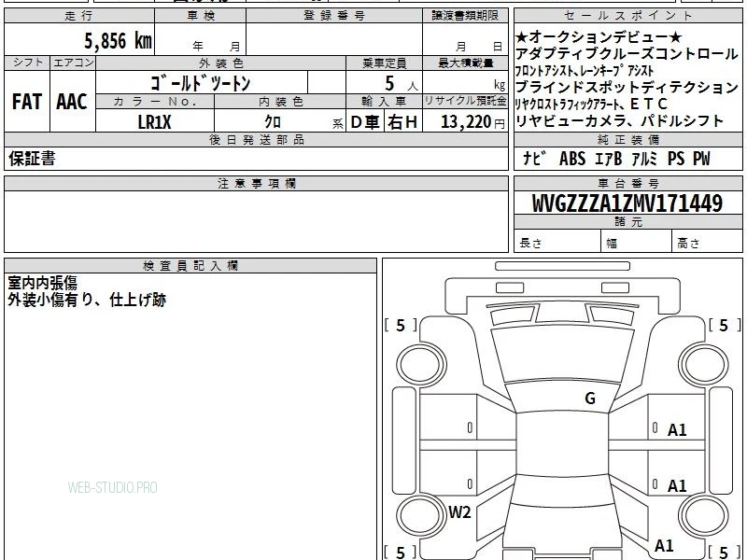Click the seating capacity 5 人 cell
This screenshot has height=560, width=747.
pos(384,83)
